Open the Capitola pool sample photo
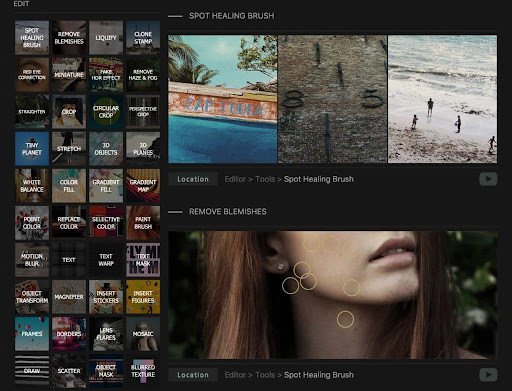This screenshot has width=512, height=391. coord(223,99)
